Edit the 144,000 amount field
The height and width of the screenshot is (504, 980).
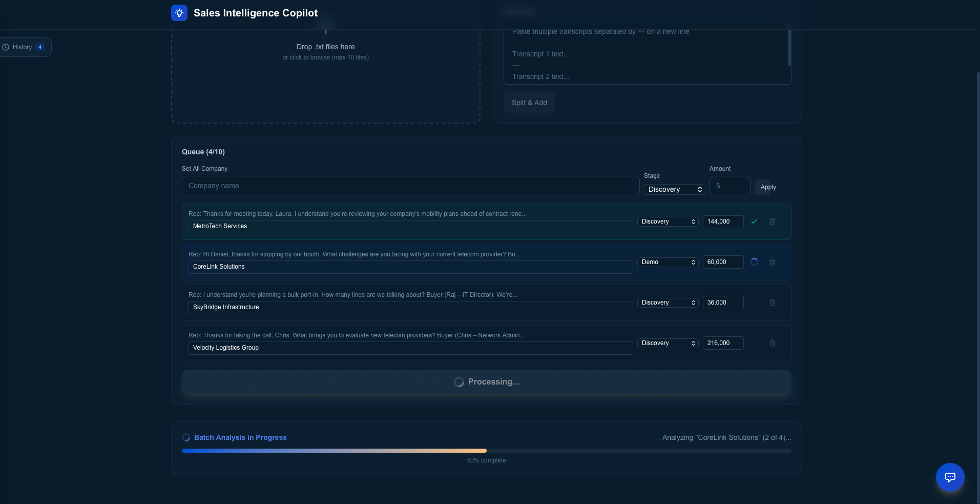723,221
